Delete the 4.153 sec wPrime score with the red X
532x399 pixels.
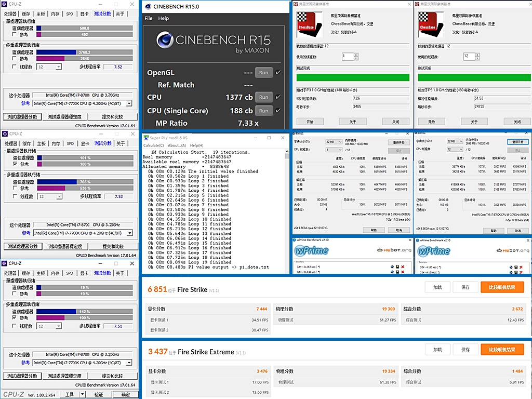(521, 267)
